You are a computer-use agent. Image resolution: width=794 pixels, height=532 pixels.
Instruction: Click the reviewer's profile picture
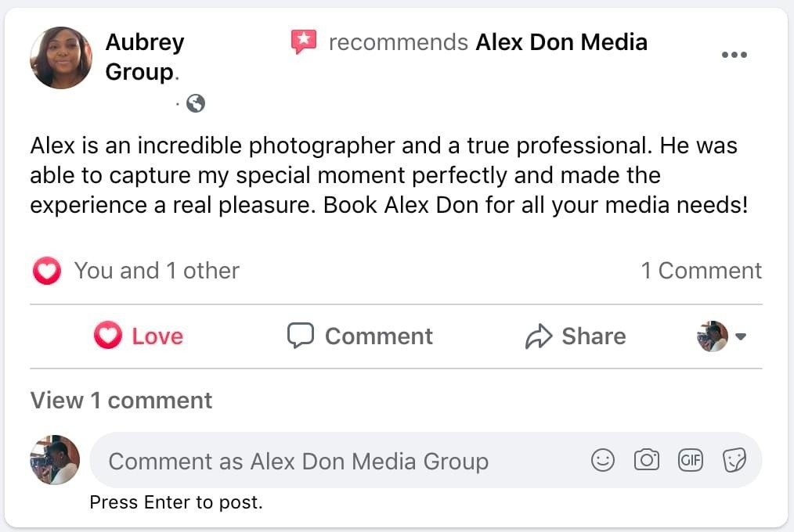60,58
